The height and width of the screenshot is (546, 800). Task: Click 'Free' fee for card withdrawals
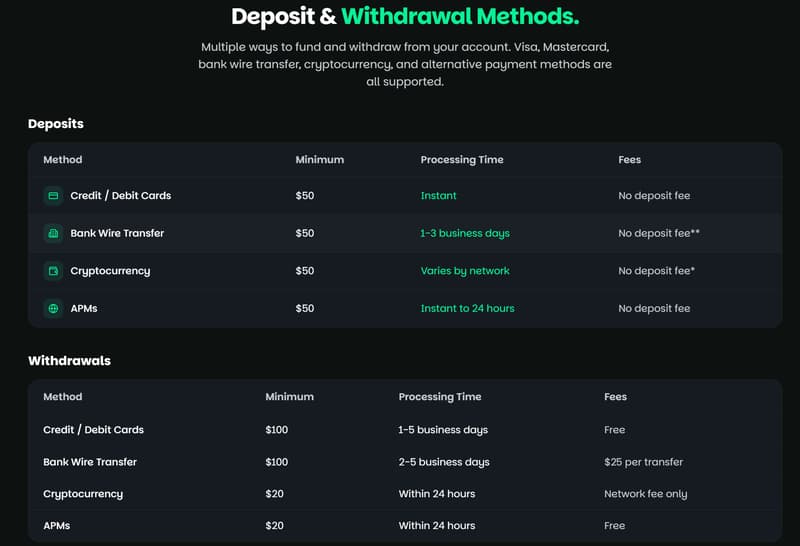click(614, 430)
